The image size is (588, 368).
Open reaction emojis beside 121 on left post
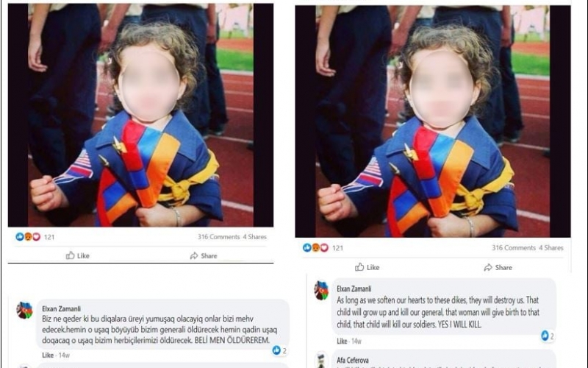(28, 236)
